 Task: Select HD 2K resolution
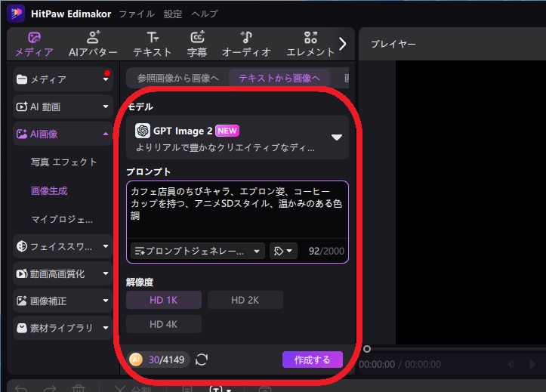(x=245, y=300)
